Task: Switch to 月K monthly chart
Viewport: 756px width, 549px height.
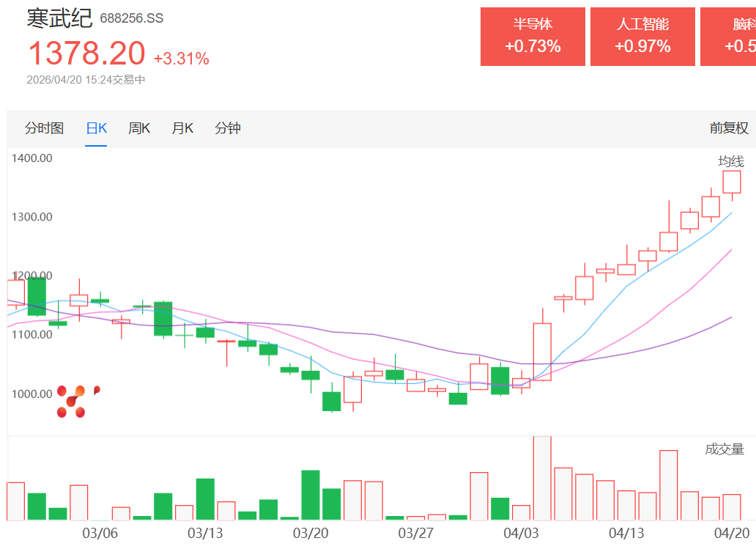Action: [182, 128]
